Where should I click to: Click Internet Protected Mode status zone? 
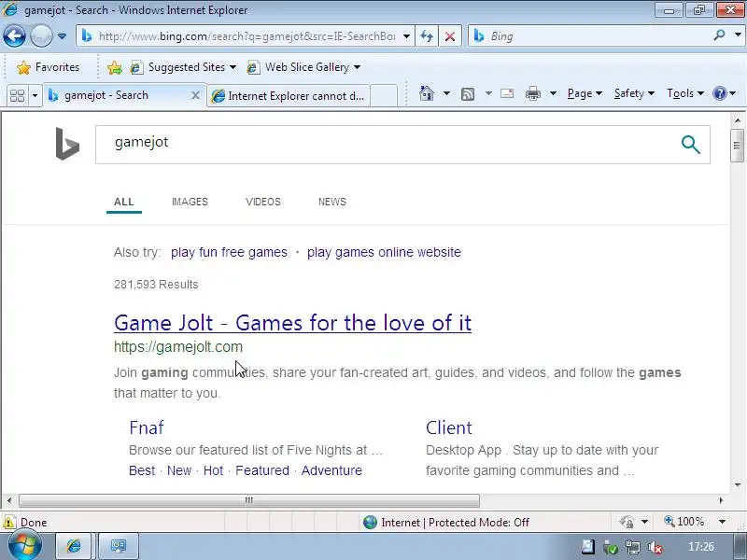pos(446,523)
